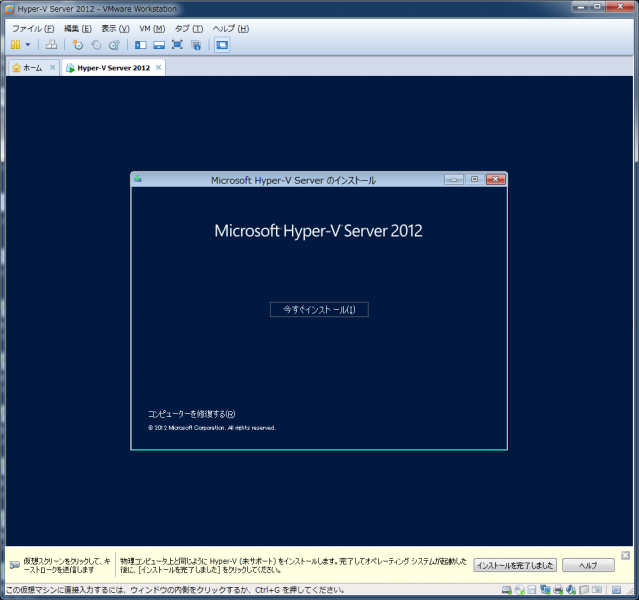
Task: Click the インストールを完了しました button
Action: pos(515,565)
